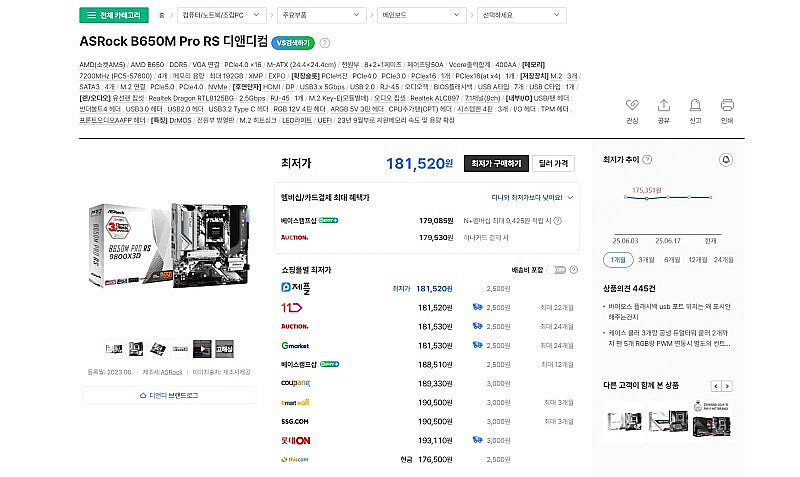Image resolution: width=800 pixels, height=477 pixels.
Task: Open Coupang shop listing
Action: 295,383
